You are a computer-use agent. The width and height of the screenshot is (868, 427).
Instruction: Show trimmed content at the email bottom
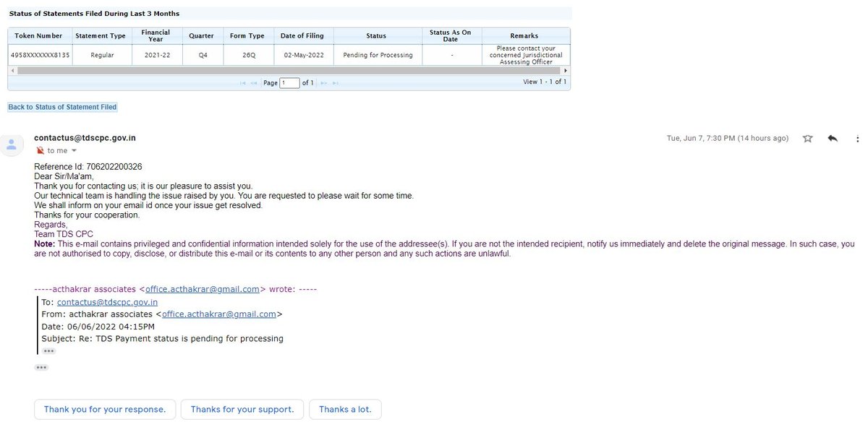(x=41, y=368)
